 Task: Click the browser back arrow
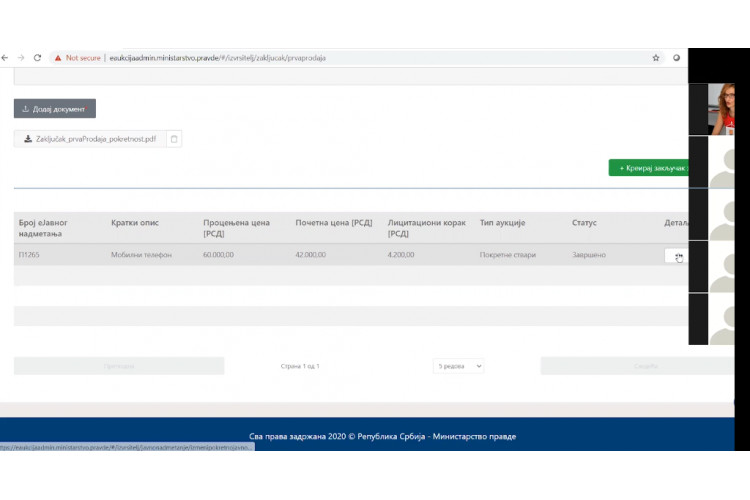[x=5, y=58]
